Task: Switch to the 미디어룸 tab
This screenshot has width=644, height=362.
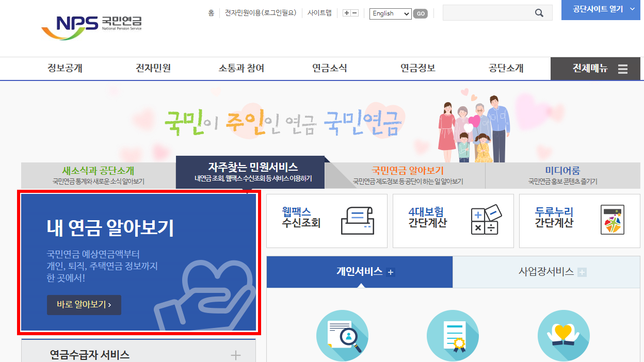Action: coord(563,175)
